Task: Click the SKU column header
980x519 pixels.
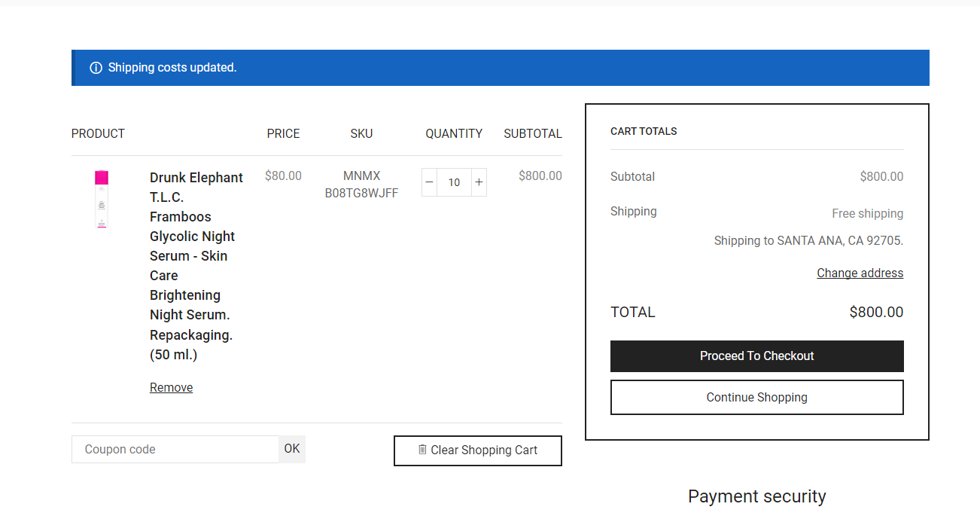Action: pos(361,133)
